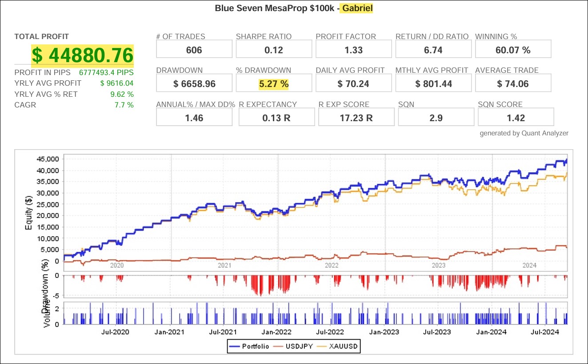Click the PROFIT FACTOR label

[346, 36]
